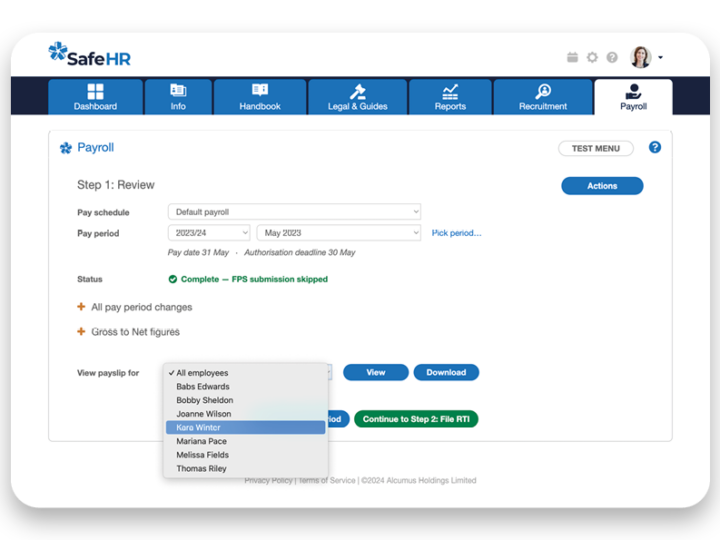Open settings gear icon in header
The width and height of the screenshot is (720, 540).
pyautogui.click(x=592, y=57)
